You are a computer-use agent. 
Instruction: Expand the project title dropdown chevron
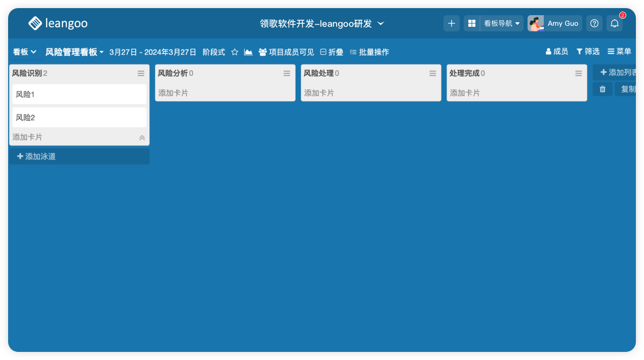point(381,23)
